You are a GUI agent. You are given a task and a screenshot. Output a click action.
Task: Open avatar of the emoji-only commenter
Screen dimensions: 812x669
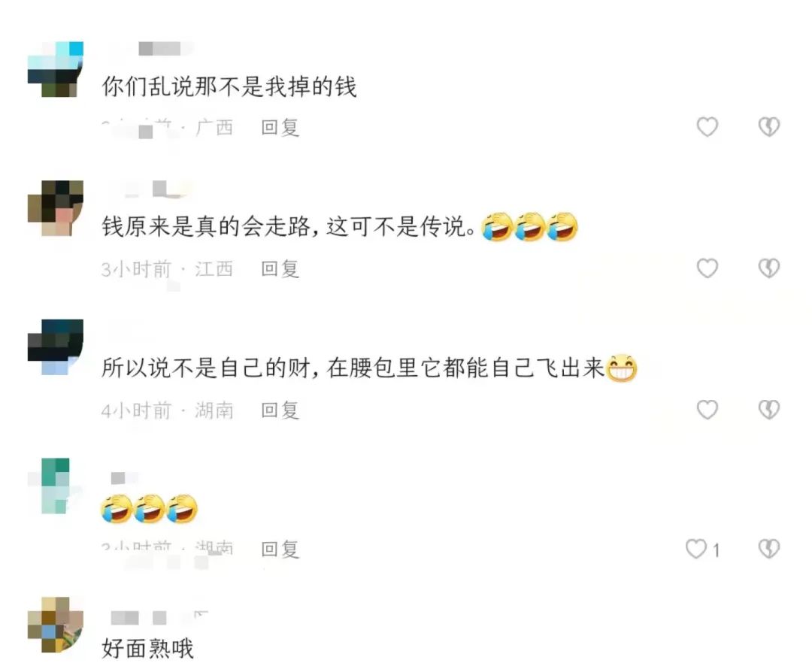pos(56,486)
